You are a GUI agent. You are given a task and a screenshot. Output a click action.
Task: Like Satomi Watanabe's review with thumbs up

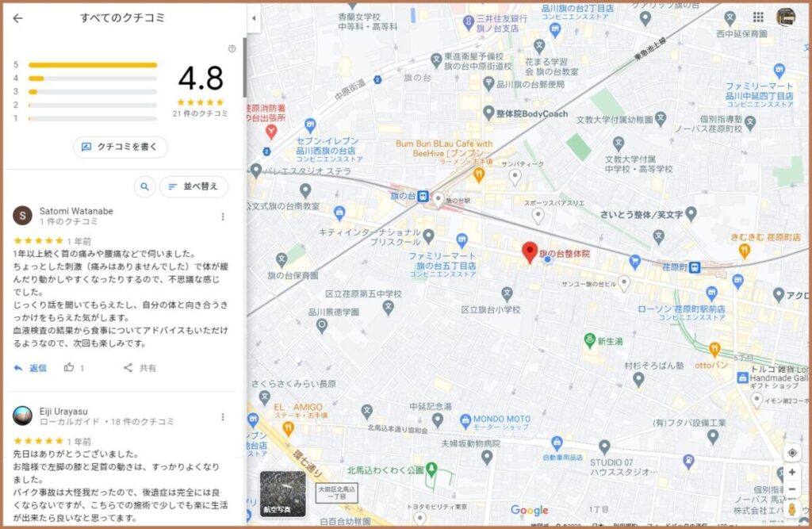tap(70, 368)
